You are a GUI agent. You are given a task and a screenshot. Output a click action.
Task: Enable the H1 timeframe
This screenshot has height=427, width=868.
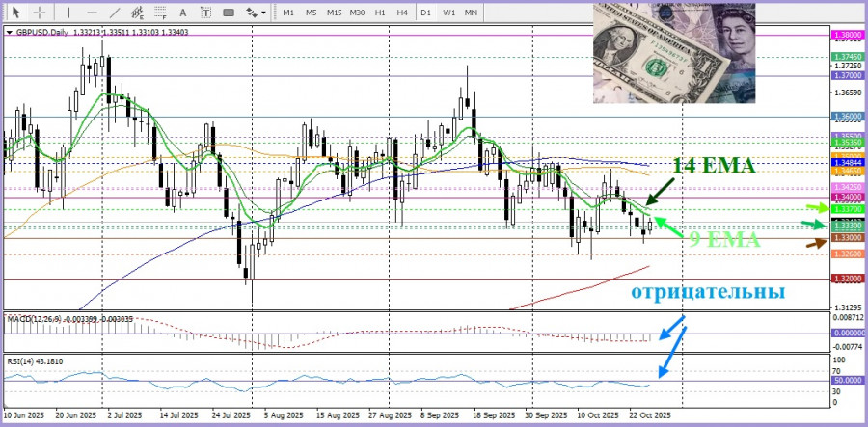click(380, 13)
